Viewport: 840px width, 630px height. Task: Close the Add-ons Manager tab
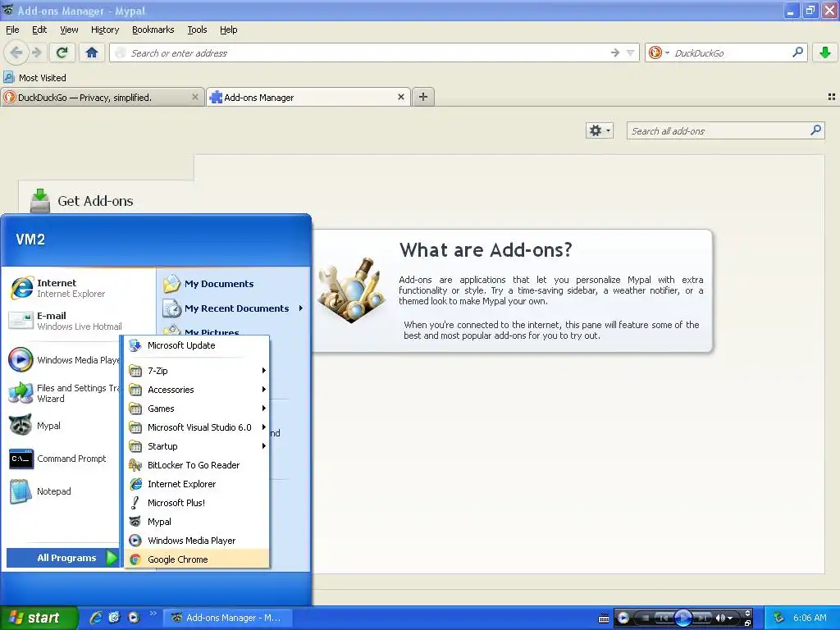(400, 97)
